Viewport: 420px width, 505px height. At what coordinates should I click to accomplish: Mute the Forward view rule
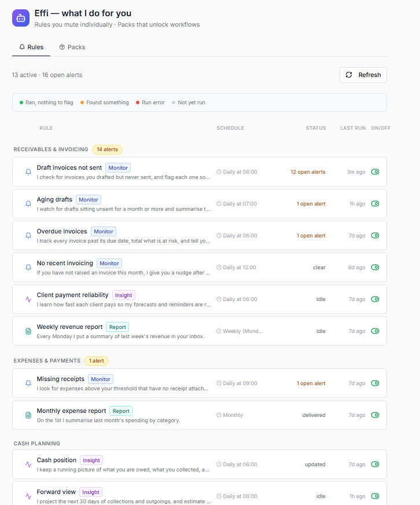[375, 496]
